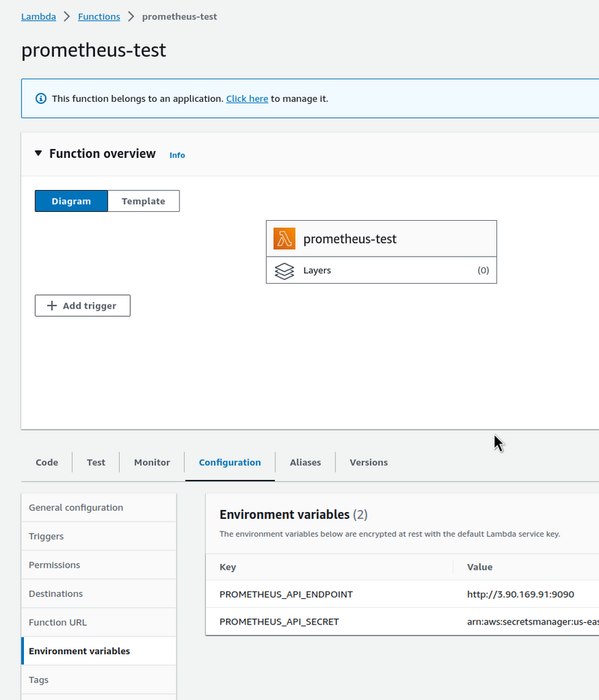Select Permissions in the configuration sidebar
Viewport: 599px width, 700px height.
[54, 565]
